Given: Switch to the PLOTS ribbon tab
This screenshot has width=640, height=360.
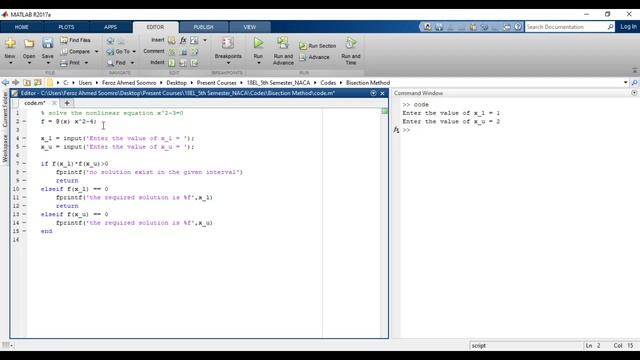Looking at the screenshot, I should [x=66, y=27].
